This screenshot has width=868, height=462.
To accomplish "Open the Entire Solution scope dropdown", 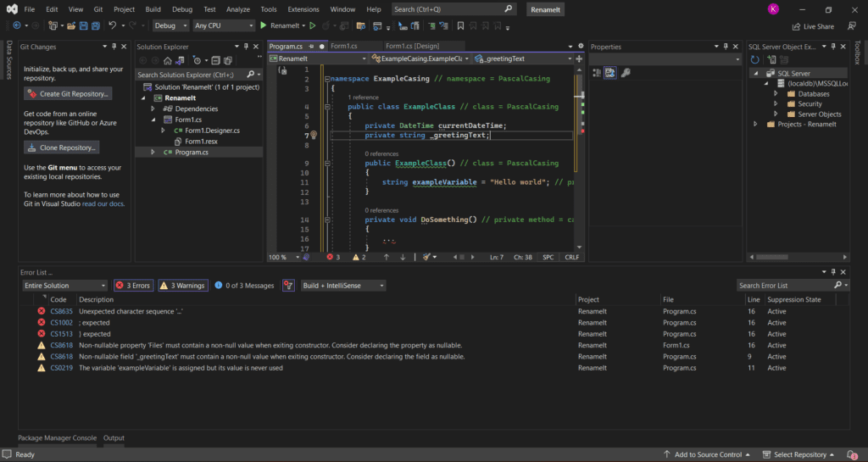I will tap(64, 286).
